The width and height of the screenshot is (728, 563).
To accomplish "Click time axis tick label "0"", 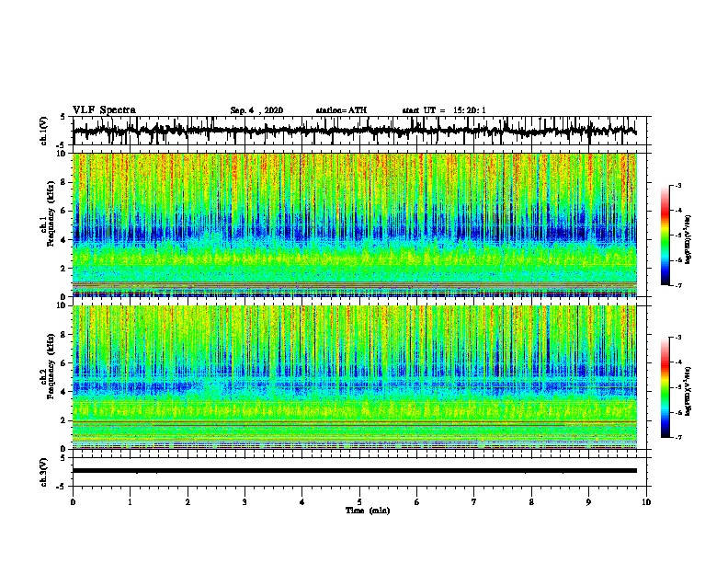I will point(73,502).
